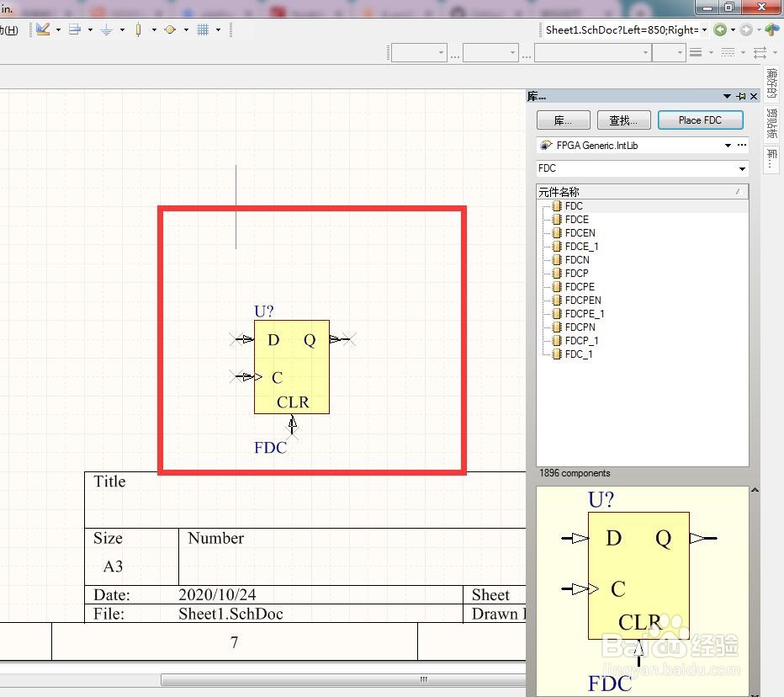784x697 pixels.
Task: Open the first empty formatting combo box
Action: click(x=419, y=52)
